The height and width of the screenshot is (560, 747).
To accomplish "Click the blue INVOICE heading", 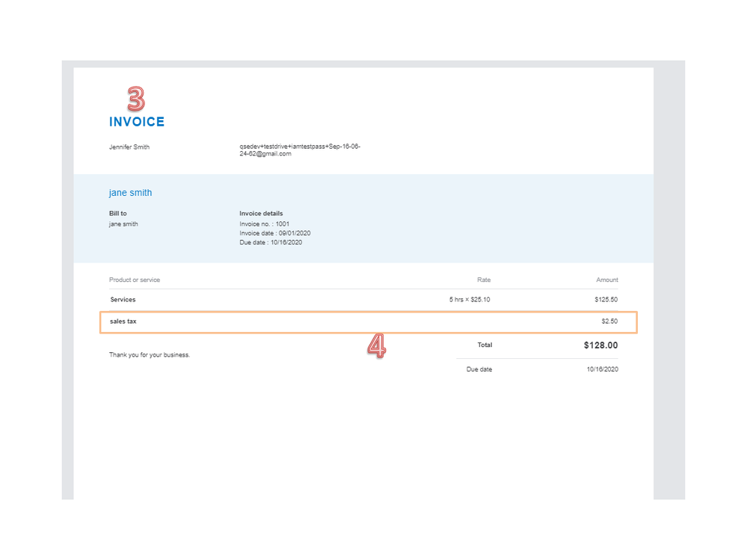I will [137, 122].
